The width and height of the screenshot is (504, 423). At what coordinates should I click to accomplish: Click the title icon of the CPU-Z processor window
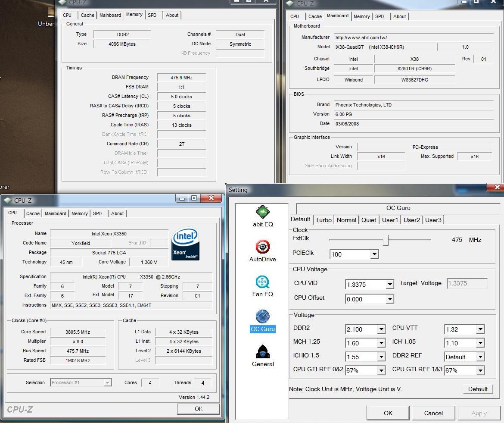(8, 201)
